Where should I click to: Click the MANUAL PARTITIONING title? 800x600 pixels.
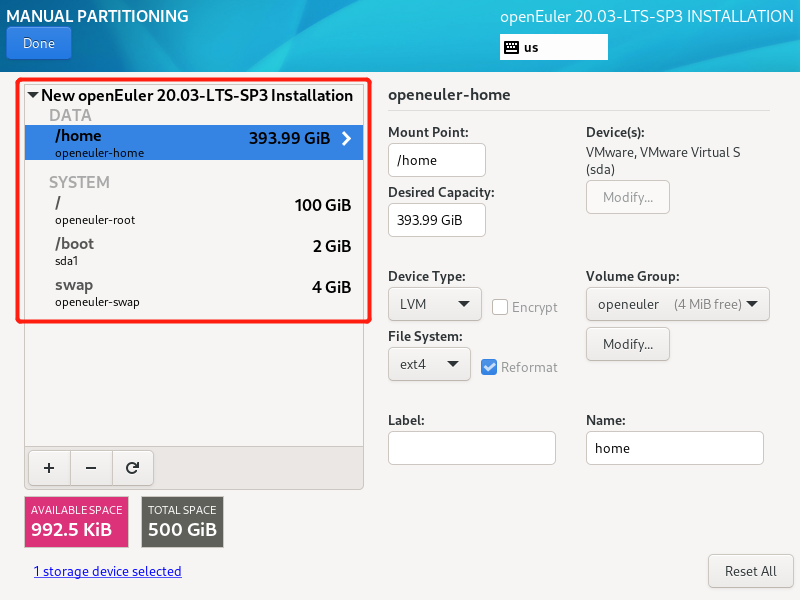click(97, 16)
